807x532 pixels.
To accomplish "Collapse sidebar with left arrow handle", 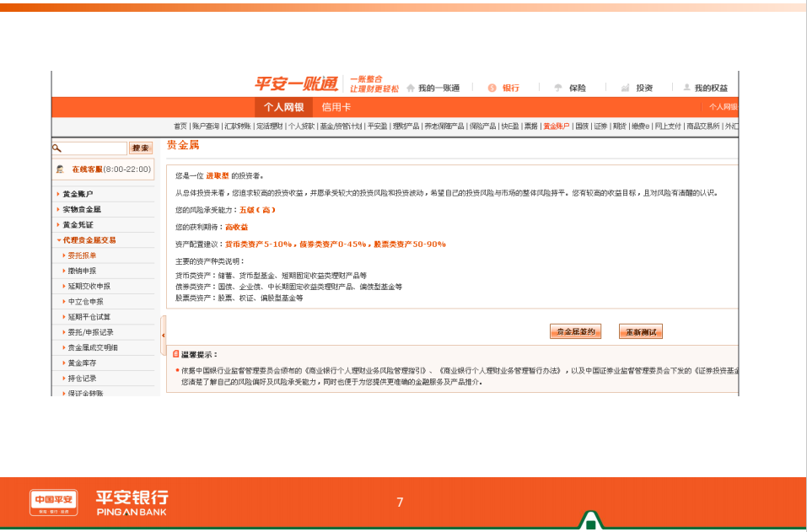I will 164,336.
